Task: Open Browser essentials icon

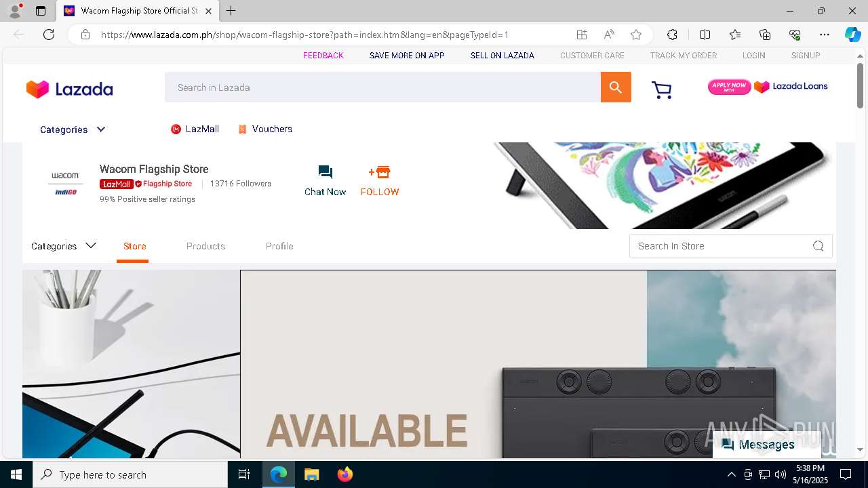Action: point(795,35)
